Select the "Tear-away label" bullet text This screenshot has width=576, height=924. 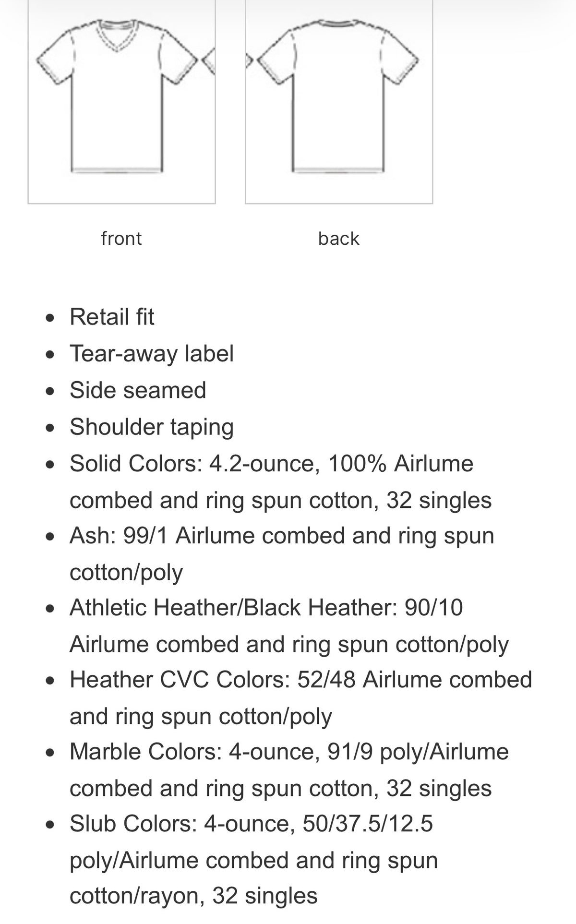click(152, 354)
